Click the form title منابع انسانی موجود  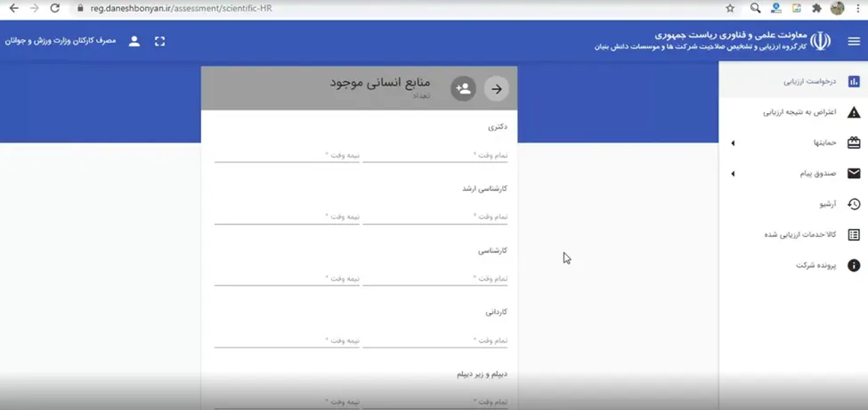(380, 83)
